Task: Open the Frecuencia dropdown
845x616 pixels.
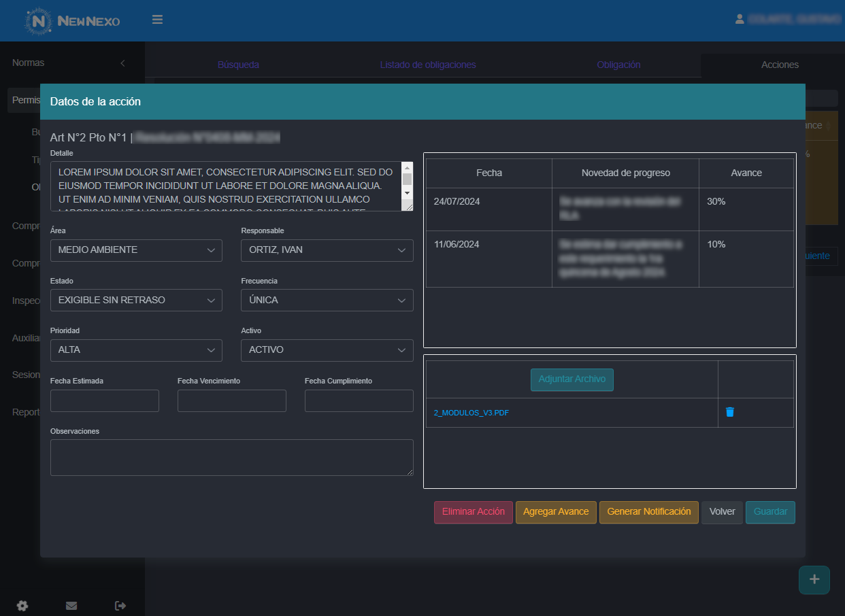Action: (x=327, y=301)
